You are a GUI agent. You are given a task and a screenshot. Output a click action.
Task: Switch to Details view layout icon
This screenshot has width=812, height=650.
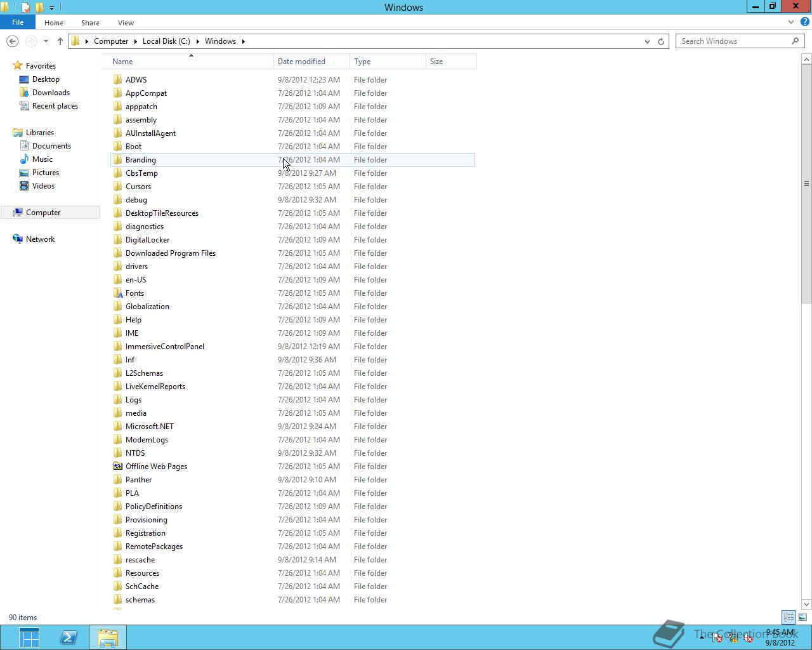pyautogui.click(x=789, y=617)
